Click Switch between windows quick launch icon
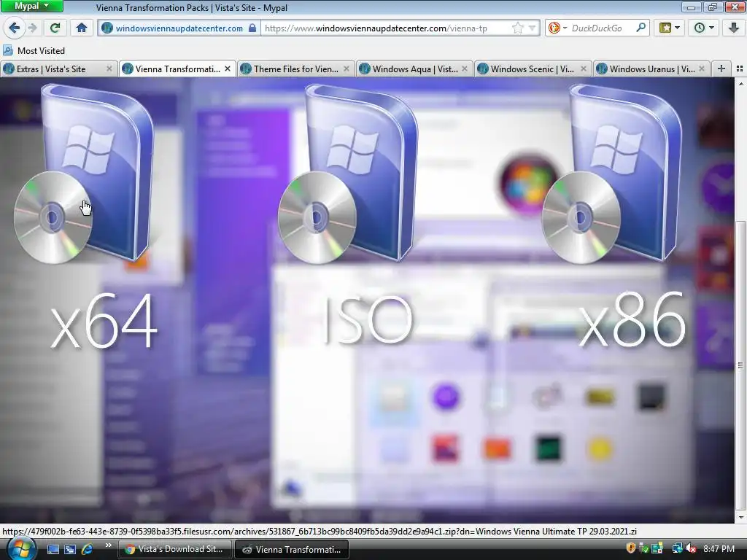 pyautogui.click(x=70, y=550)
